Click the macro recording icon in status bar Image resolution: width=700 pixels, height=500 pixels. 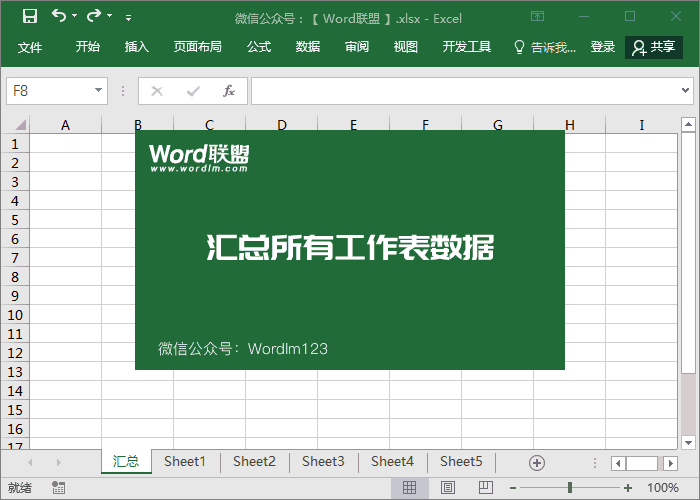click(58, 488)
